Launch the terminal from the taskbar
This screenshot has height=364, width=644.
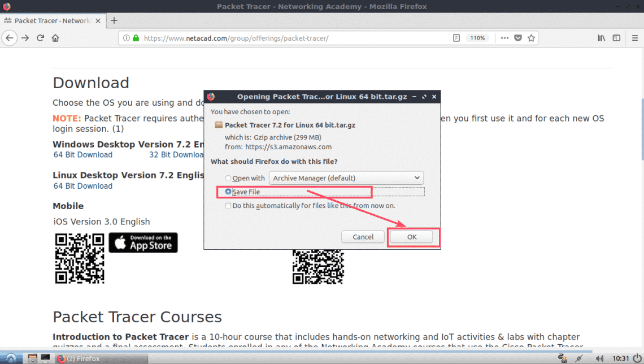click(45, 358)
